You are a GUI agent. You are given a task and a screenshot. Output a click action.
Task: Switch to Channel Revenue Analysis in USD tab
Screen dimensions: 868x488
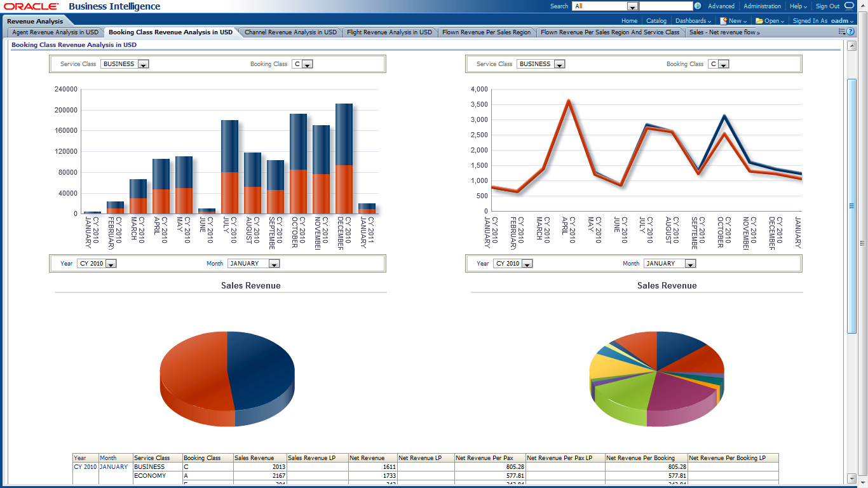click(290, 32)
